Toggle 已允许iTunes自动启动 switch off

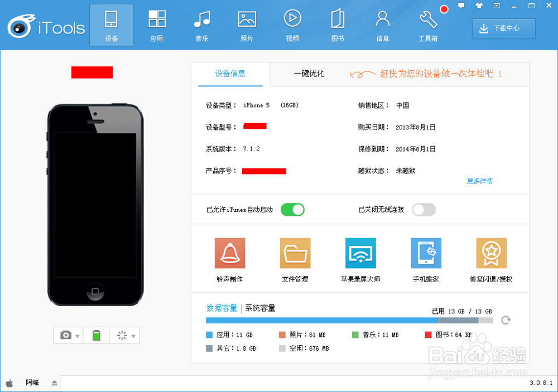pyautogui.click(x=292, y=210)
